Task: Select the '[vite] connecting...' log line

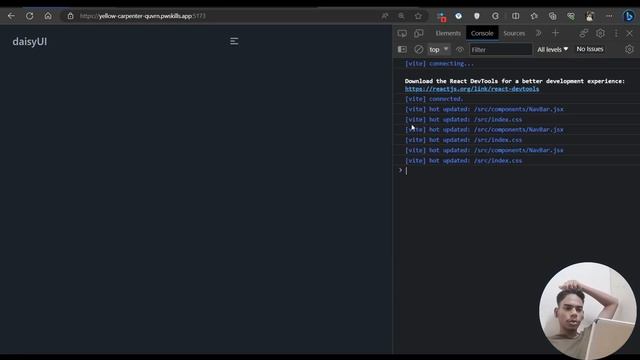Action: point(439,64)
